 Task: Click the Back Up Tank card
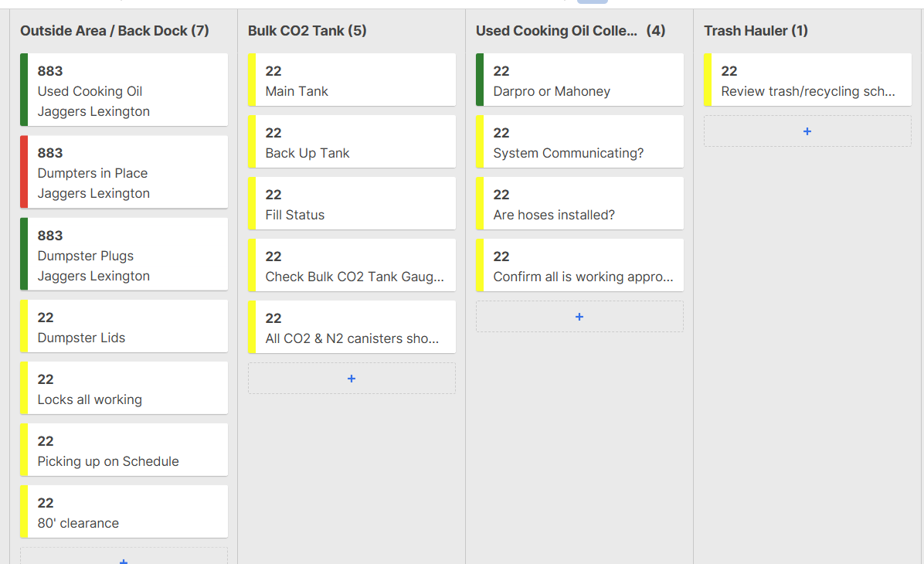click(352, 142)
